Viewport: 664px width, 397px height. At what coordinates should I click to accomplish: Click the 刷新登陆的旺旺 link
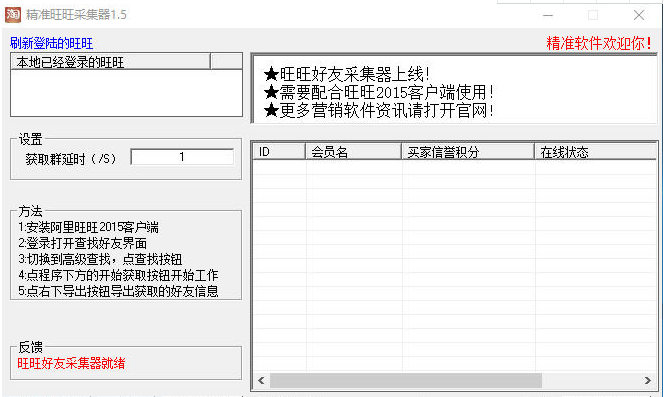(51, 43)
